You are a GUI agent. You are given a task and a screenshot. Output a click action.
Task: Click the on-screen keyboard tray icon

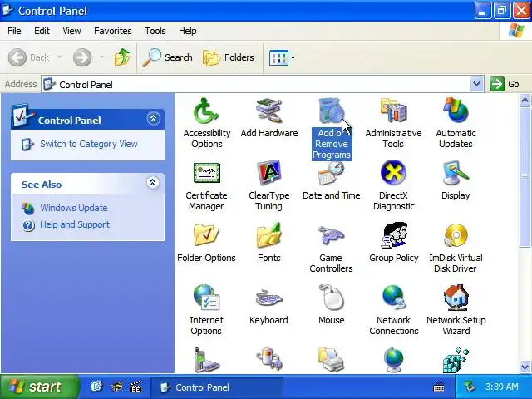(x=439, y=387)
